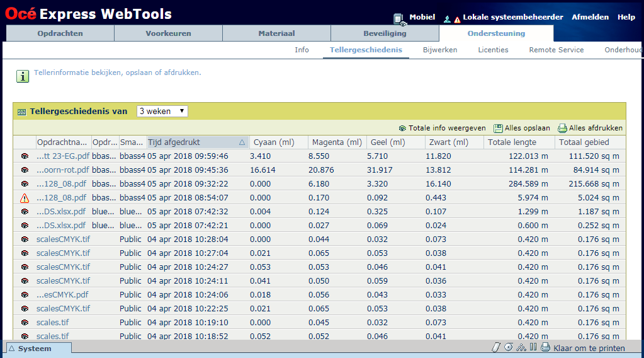Screen dimensions: 644x358
Task: Open the Materiaal tab
Action: tap(276, 33)
